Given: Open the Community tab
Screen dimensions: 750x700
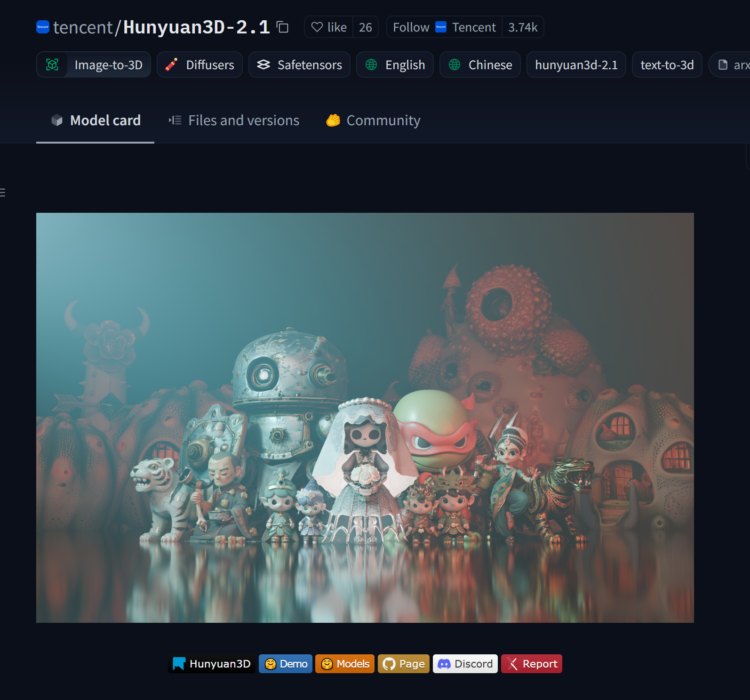Looking at the screenshot, I should (x=373, y=121).
